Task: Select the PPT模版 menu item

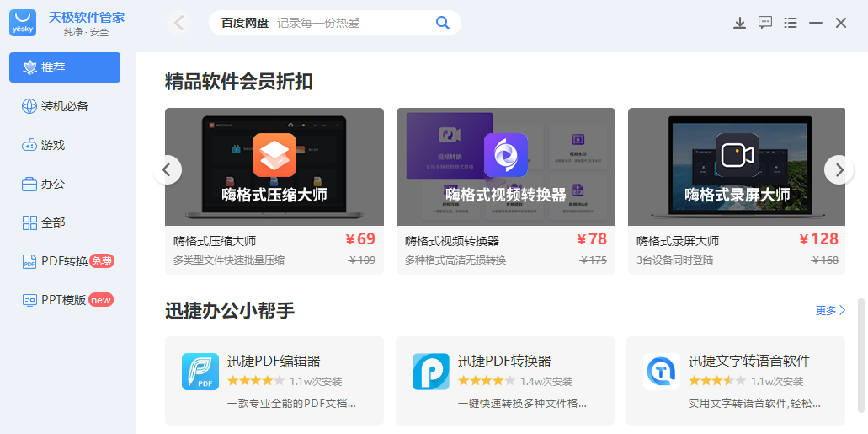Action: [x=65, y=300]
